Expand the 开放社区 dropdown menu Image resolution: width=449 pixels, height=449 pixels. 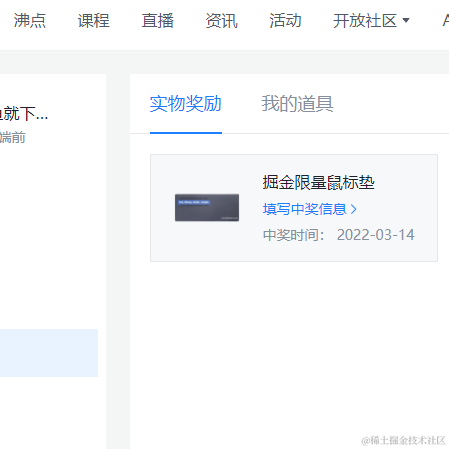coord(371,21)
